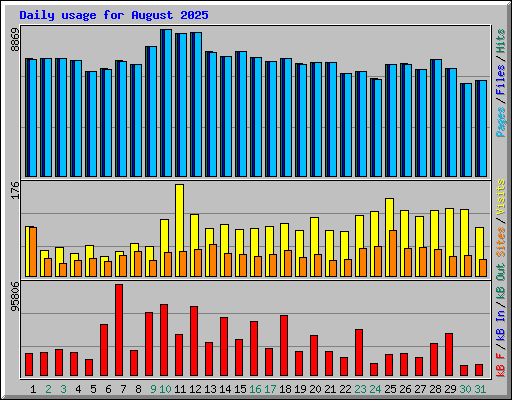Select the red kB bar for day 10
Viewport: 512px width, 400px height.
[x=164, y=340]
